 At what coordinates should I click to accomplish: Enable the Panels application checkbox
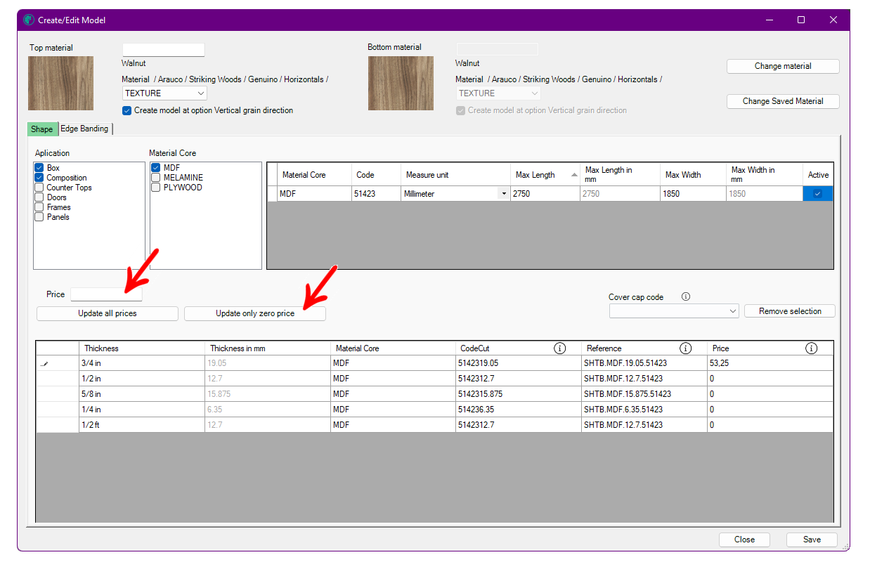pos(39,217)
